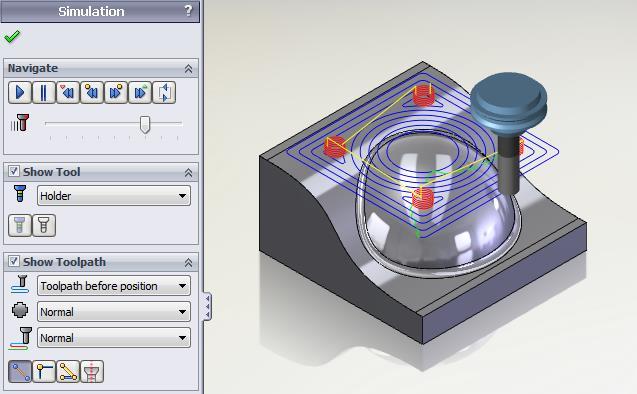Adjust the simulation speed slider handle
637x394 pixels.
click(145, 124)
